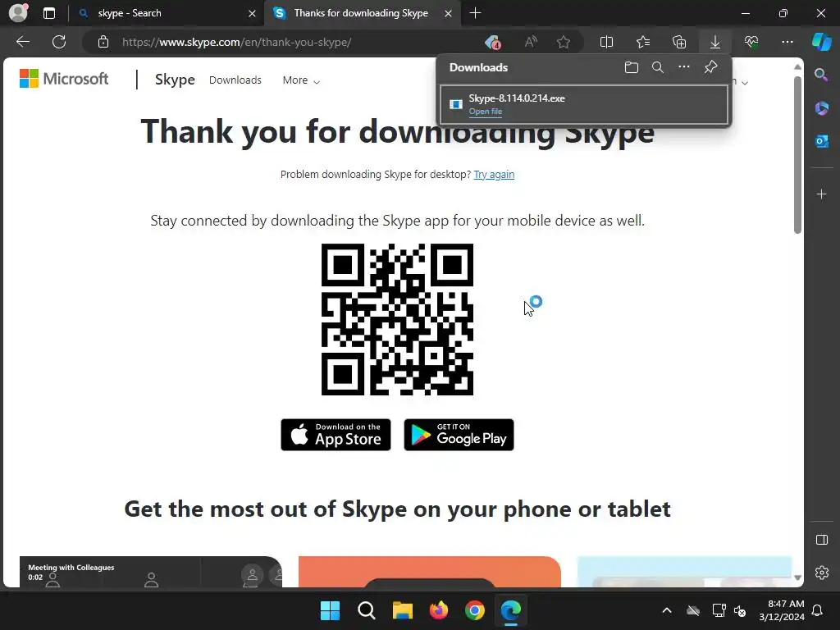Open Get it on Google Play badge

[x=459, y=435]
